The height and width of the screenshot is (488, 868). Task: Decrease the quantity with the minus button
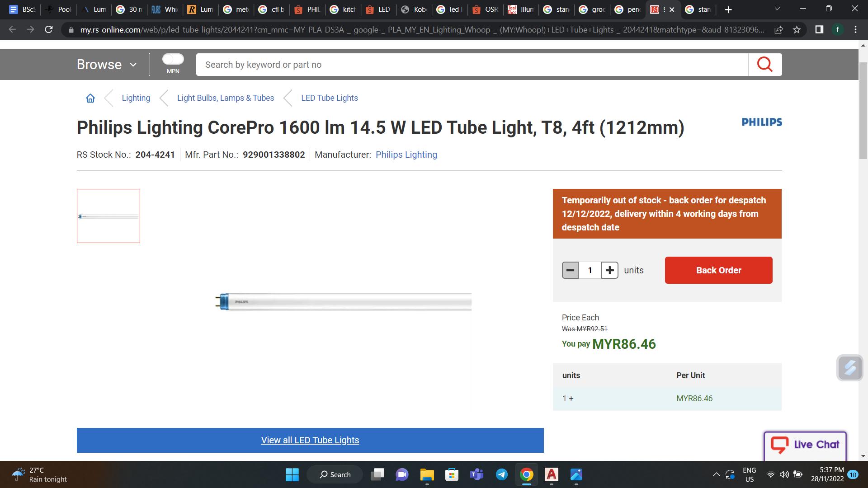(570, 270)
